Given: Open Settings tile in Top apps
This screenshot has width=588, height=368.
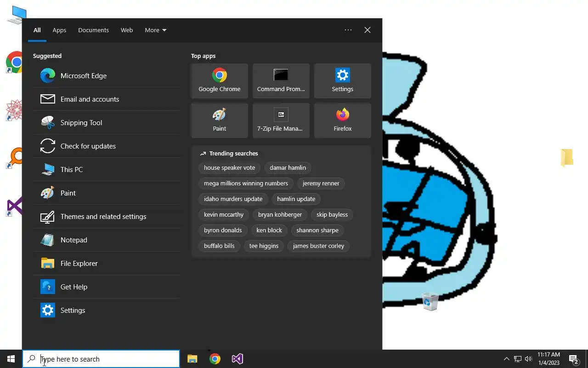Looking at the screenshot, I should (343, 81).
